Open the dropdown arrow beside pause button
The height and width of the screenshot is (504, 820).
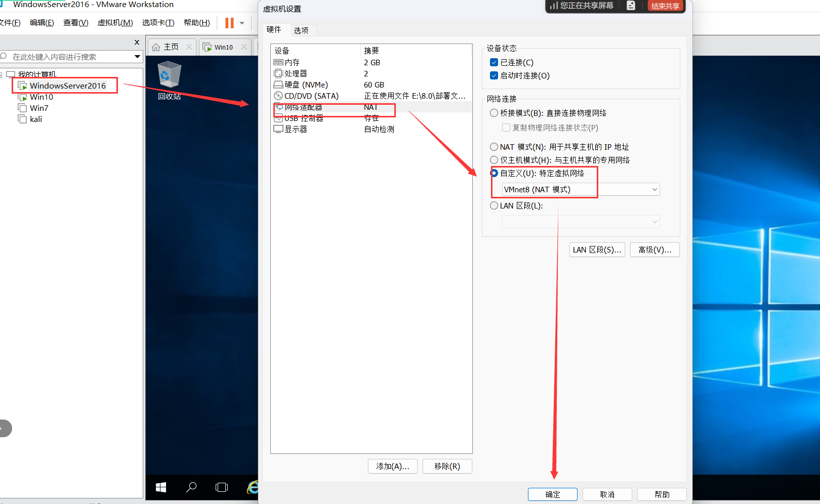click(x=242, y=23)
